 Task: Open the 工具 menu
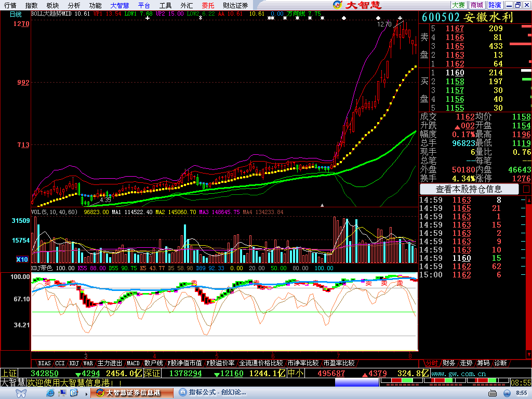(x=165, y=5)
